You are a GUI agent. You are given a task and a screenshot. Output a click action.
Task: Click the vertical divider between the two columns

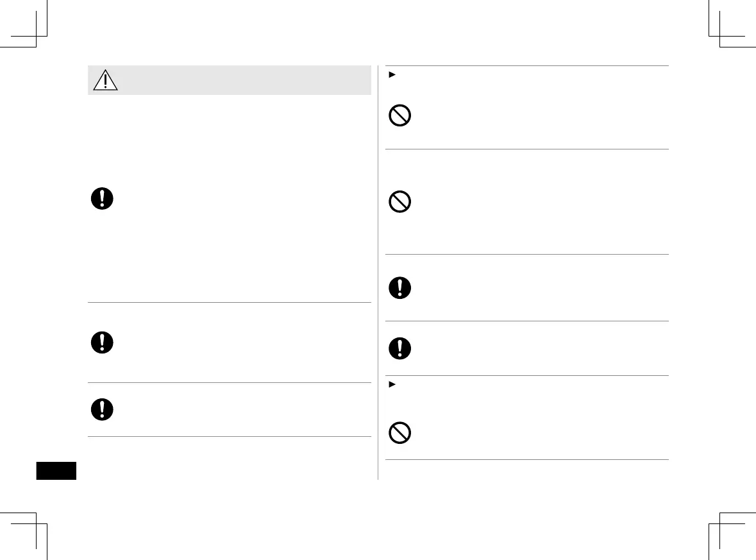point(378,269)
